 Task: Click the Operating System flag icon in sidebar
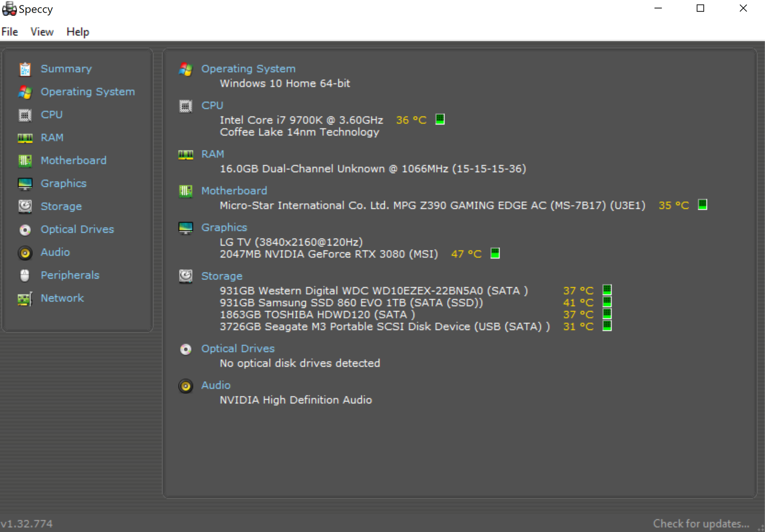(25, 92)
